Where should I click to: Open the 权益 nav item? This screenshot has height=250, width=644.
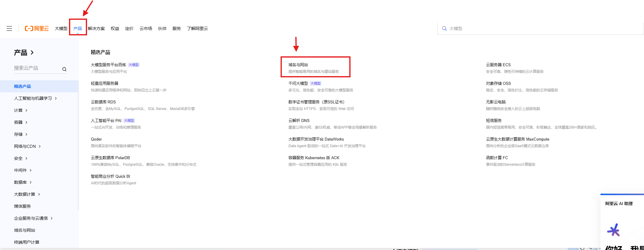pos(115,28)
